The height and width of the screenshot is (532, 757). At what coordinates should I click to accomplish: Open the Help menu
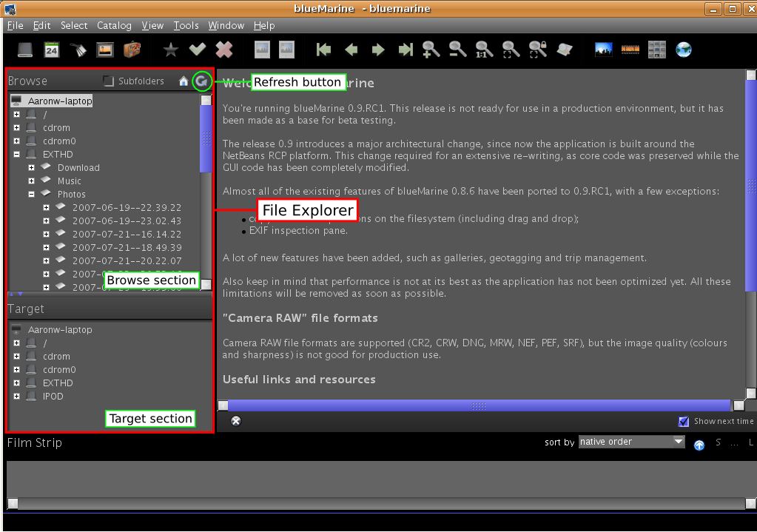264,26
